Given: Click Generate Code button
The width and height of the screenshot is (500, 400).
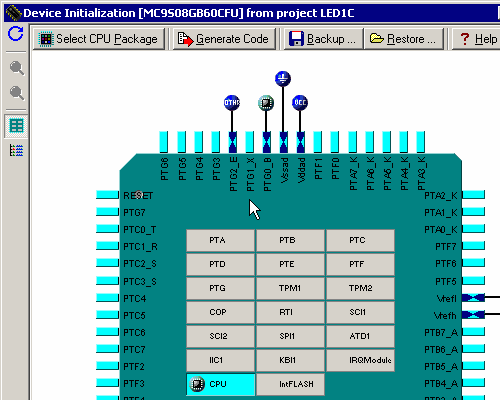Looking at the screenshot, I should [x=224, y=39].
